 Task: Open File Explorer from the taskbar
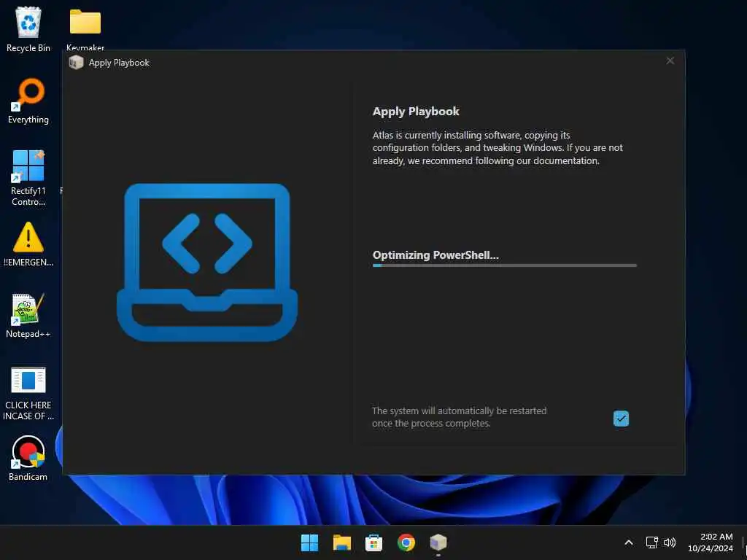(342, 542)
